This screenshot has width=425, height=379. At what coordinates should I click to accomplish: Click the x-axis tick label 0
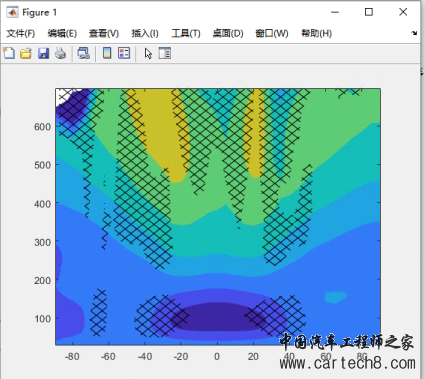217,357
